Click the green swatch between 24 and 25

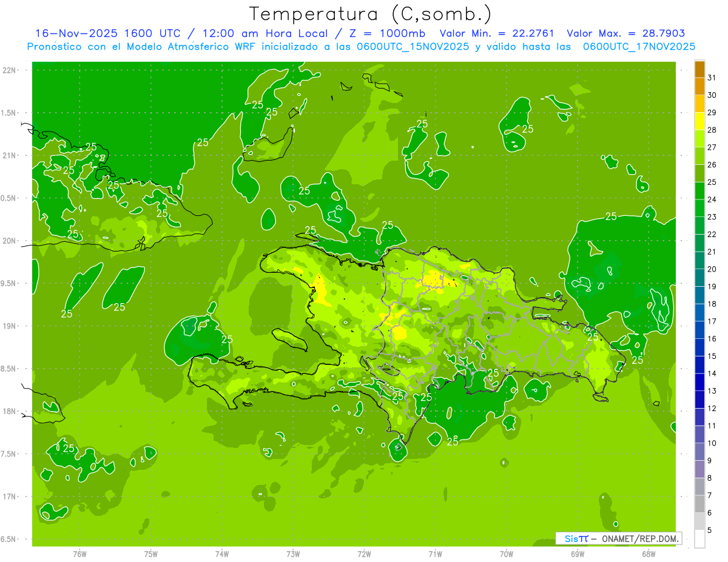coord(699,190)
